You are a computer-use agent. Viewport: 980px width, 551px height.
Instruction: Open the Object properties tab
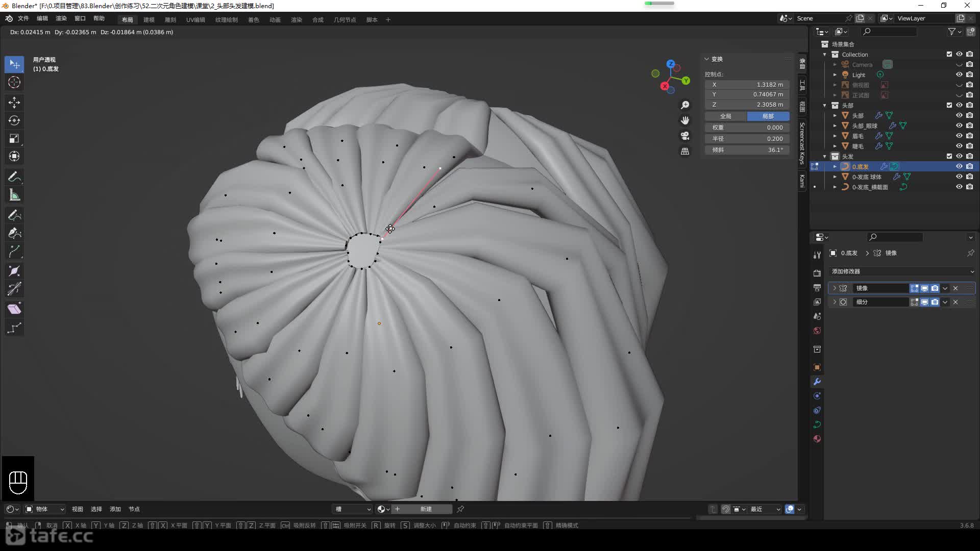tap(817, 367)
